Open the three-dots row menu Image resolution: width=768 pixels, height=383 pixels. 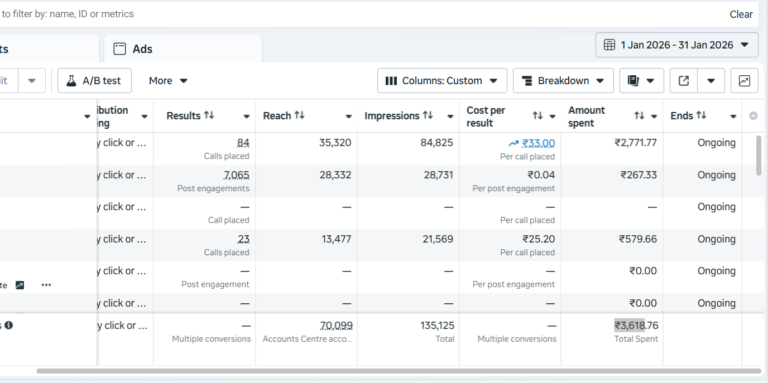(x=46, y=285)
